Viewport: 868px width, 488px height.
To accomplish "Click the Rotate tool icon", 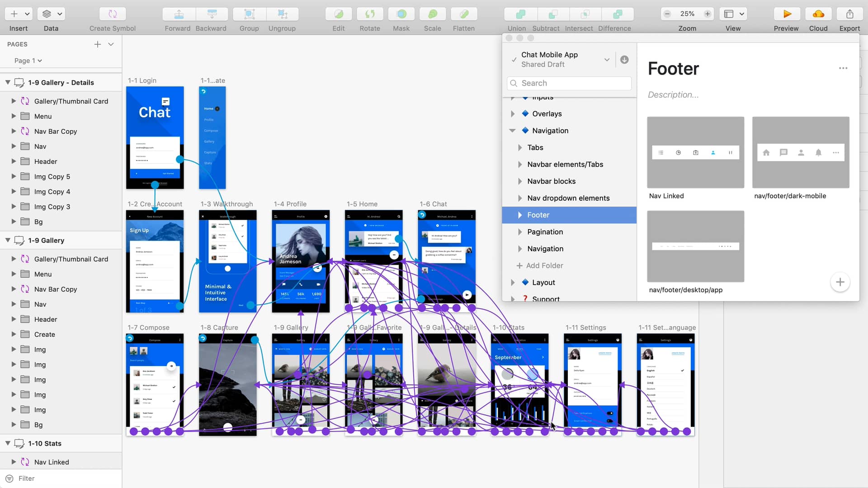I will pos(370,14).
